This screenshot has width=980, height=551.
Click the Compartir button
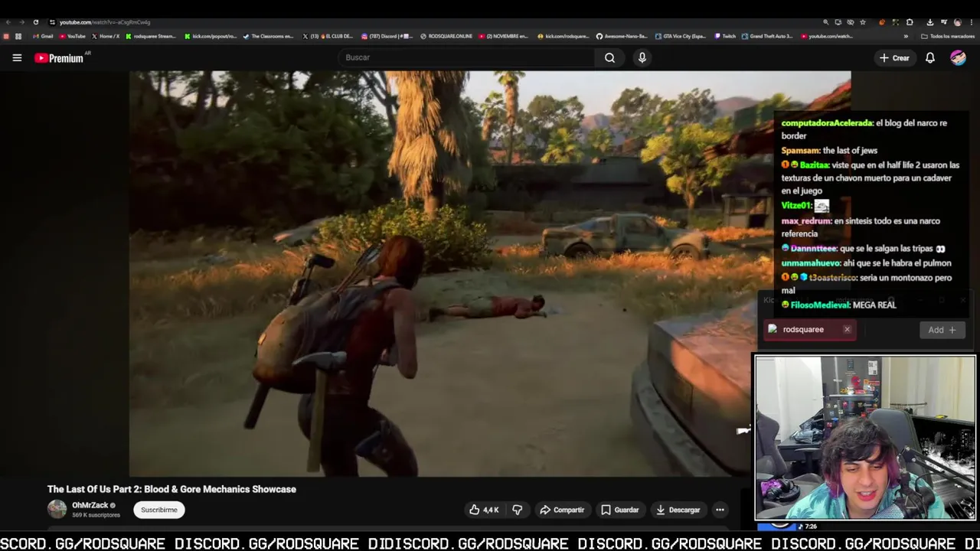coord(562,510)
